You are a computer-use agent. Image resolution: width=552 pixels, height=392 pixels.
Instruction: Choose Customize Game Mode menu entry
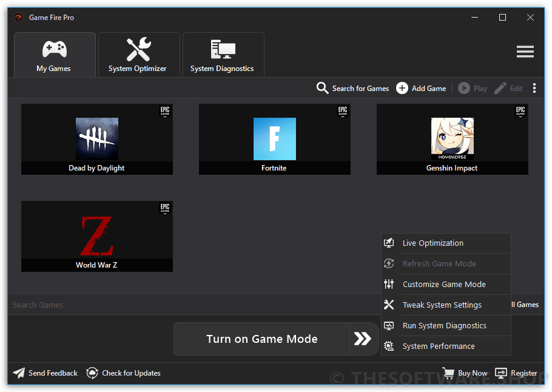(x=446, y=284)
